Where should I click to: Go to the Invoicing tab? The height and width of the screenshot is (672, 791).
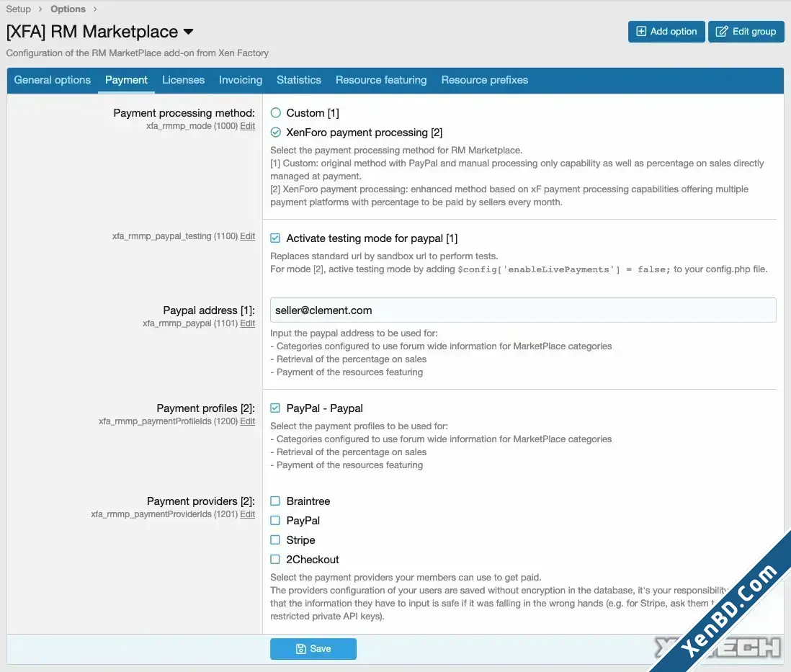pos(241,80)
